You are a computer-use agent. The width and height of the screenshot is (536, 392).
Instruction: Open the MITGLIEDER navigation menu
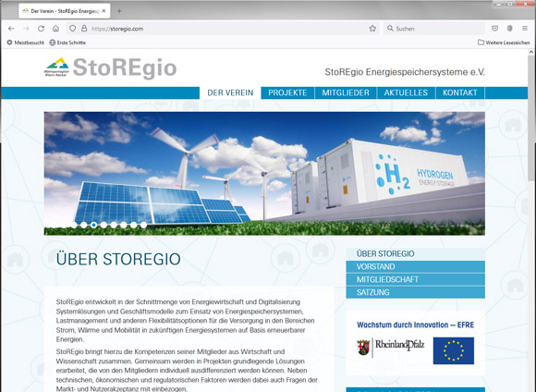click(x=346, y=92)
